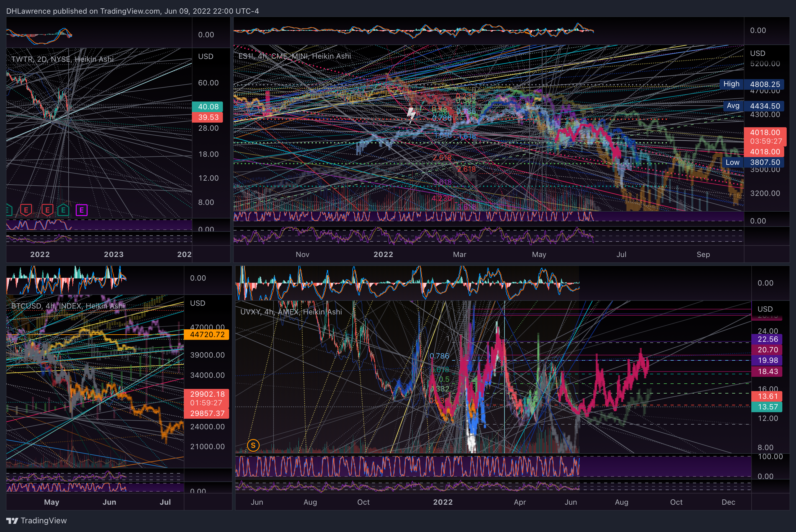
Task: Click the 'UVXY, 4h, AMEX, Heikin Ashi' chart title
Action: click(291, 312)
